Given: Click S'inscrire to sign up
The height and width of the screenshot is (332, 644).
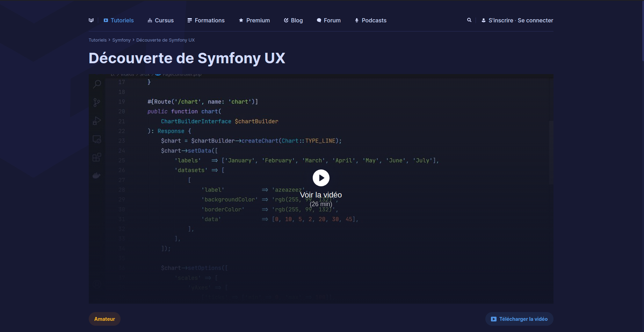Looking at the screenshot, I should pyautogui.click(x=500, y=20).
